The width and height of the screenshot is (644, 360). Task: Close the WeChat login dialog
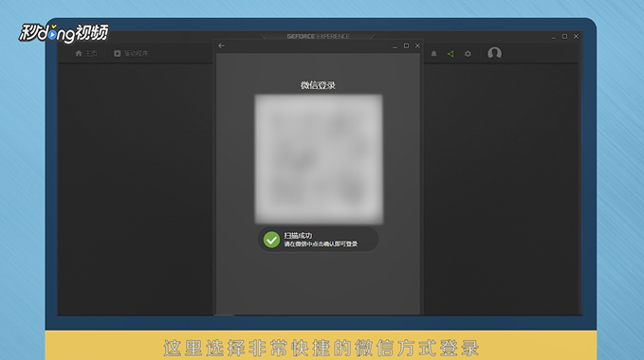(417, 45)
